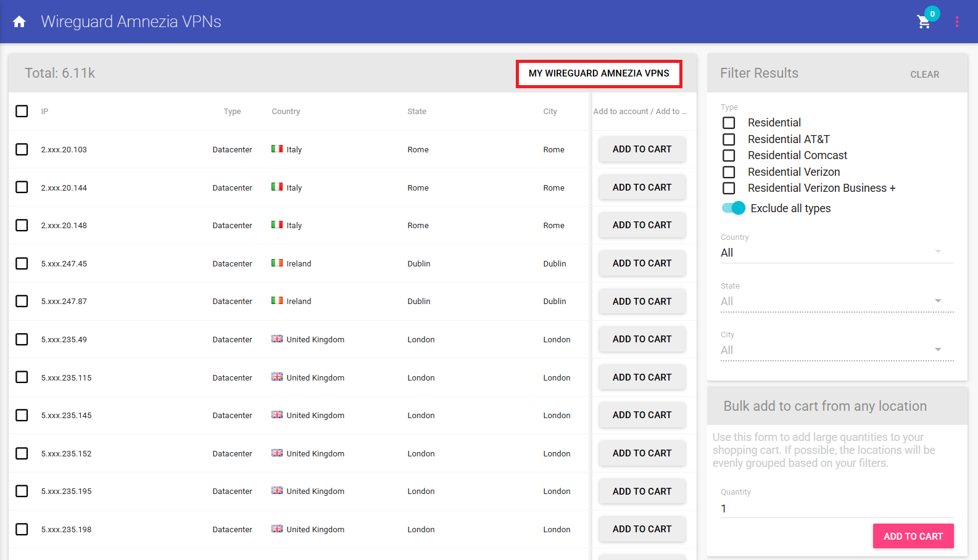Open the three-dot more options menu
This screenshot has height=560, width=978.
pyautogui.click(x=956, y=22)
